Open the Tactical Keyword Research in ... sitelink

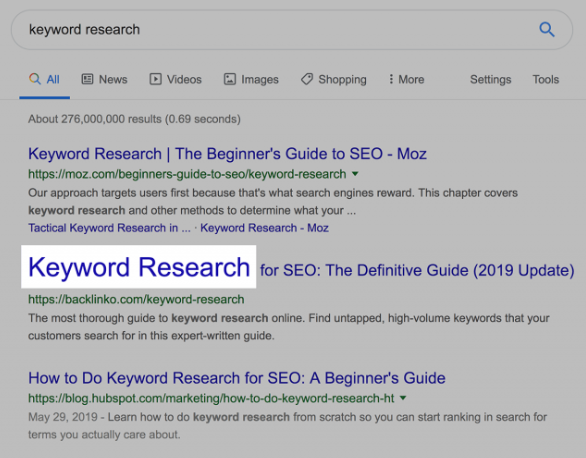pos(110,228)
